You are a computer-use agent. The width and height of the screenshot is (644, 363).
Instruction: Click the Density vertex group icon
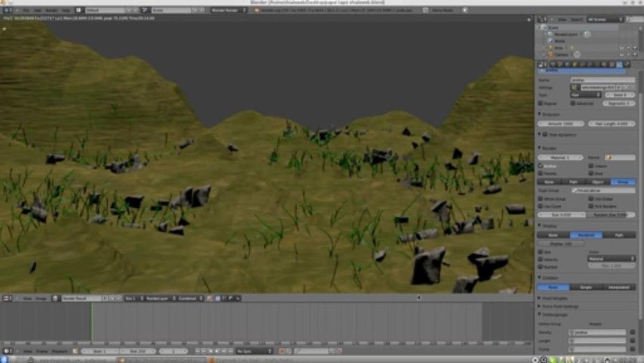pyautogui.click(x=572, y=332)
